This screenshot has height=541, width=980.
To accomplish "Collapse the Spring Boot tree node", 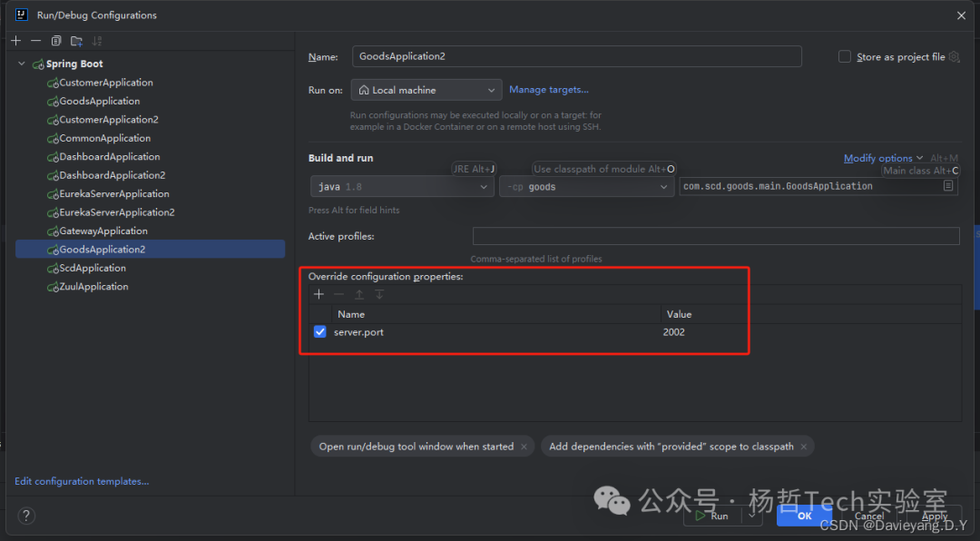I will pyautogui.click(x=22, y=64).
